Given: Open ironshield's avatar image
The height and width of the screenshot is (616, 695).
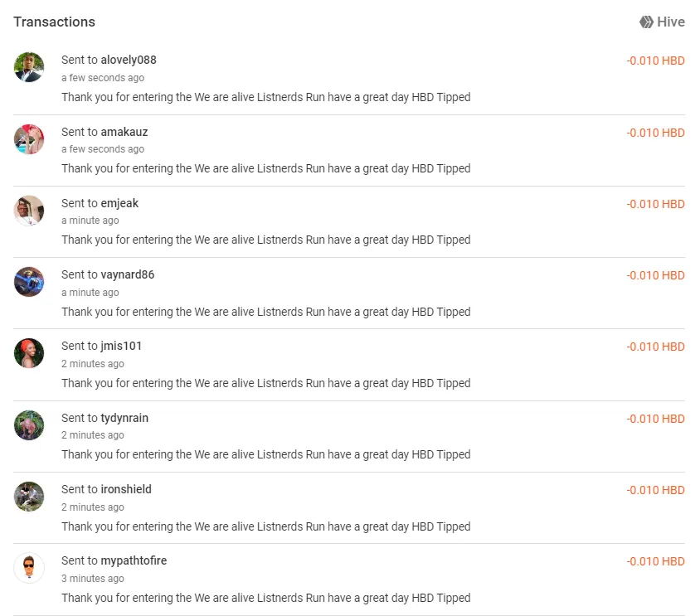Looking at the screenshot, I should click(29, 497).
